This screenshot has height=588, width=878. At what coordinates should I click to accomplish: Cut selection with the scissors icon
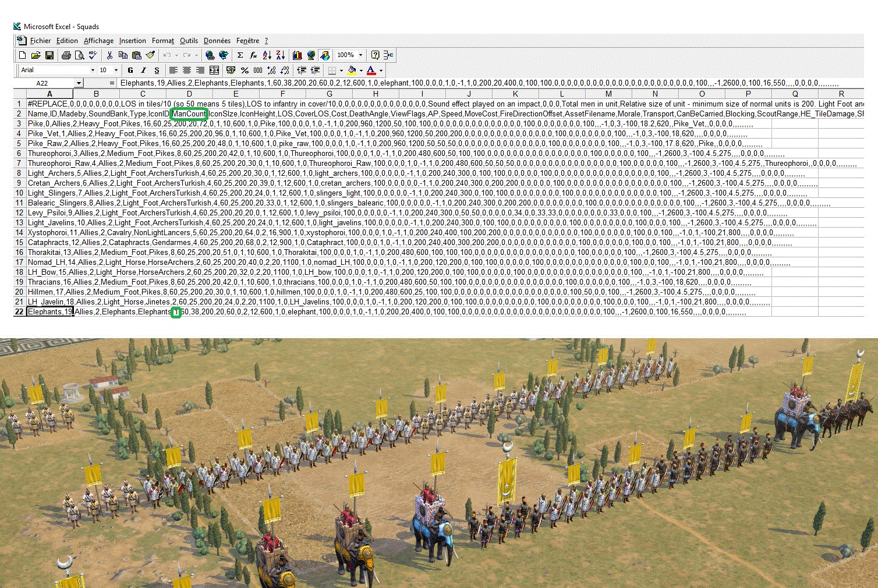tap(109, 55)
